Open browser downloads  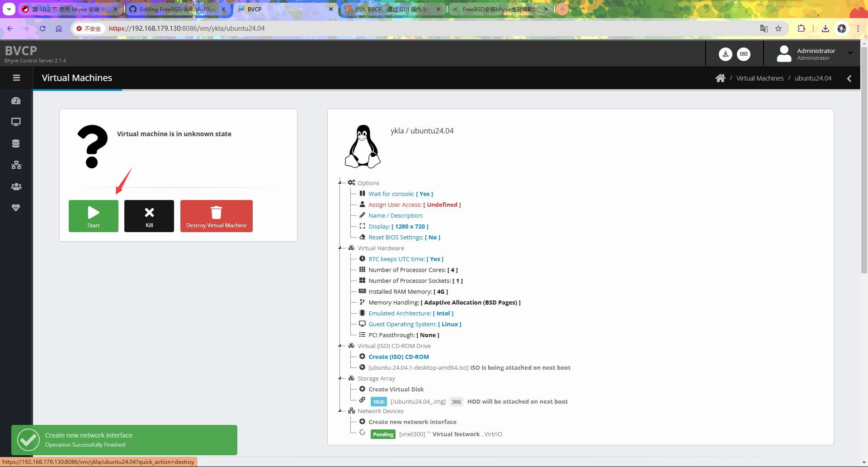(826, 29)
